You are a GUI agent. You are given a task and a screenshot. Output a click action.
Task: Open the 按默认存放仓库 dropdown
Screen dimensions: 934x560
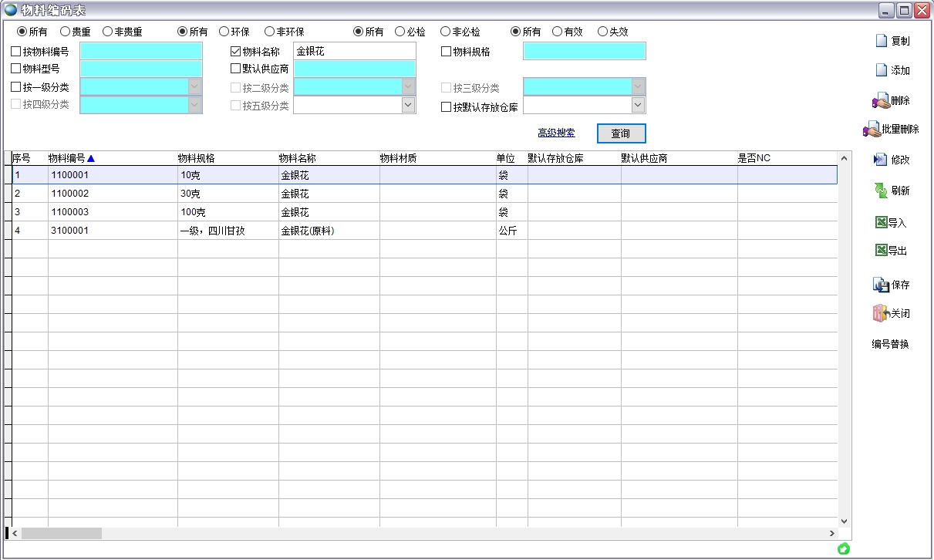[637, 105]
